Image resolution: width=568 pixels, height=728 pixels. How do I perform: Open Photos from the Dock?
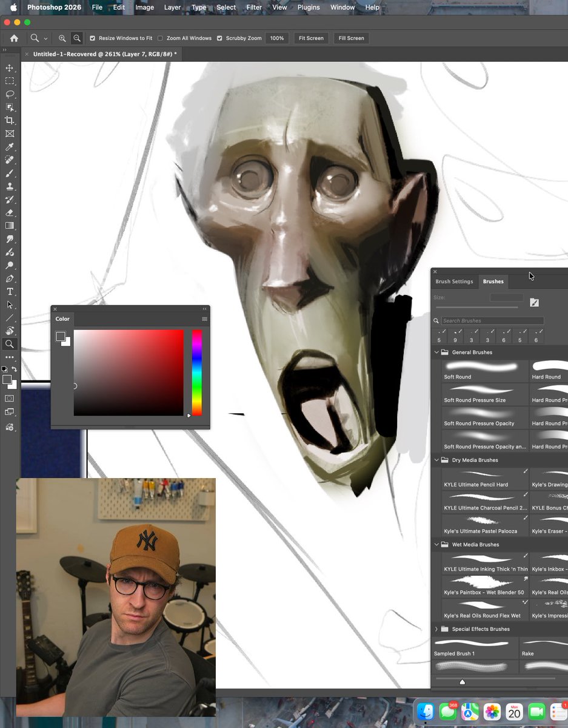[x=492, y=712]
